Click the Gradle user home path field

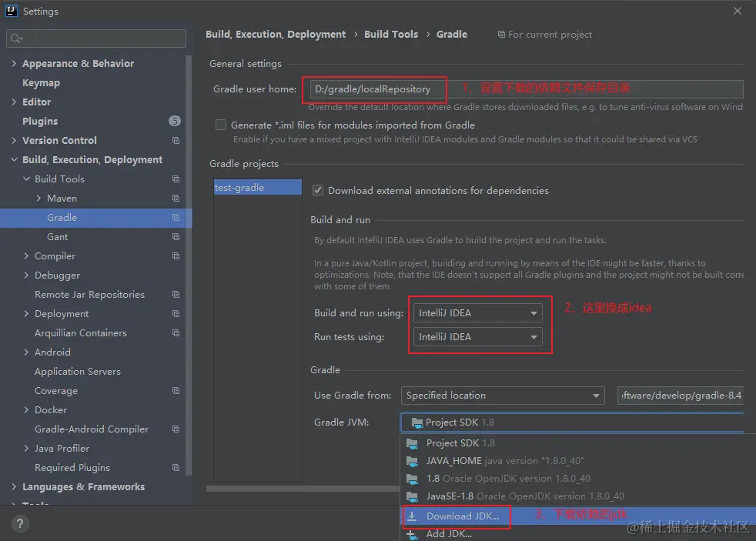pyautogui.click(x=526, y=89)
